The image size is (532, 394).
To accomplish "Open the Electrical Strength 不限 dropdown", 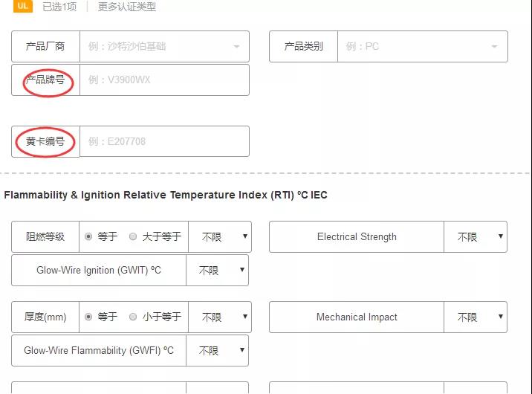I will 476,236.
